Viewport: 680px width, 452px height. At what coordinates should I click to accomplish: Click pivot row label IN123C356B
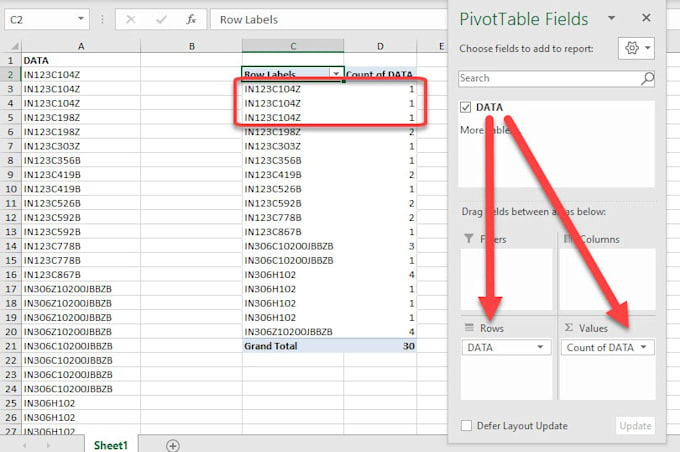[293, 160]
